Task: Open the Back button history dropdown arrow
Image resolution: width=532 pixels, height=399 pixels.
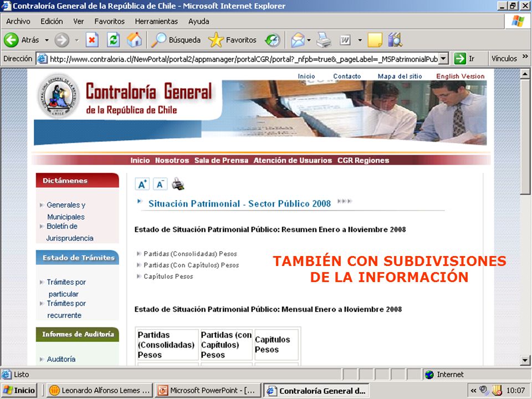Action: [47, 40]
